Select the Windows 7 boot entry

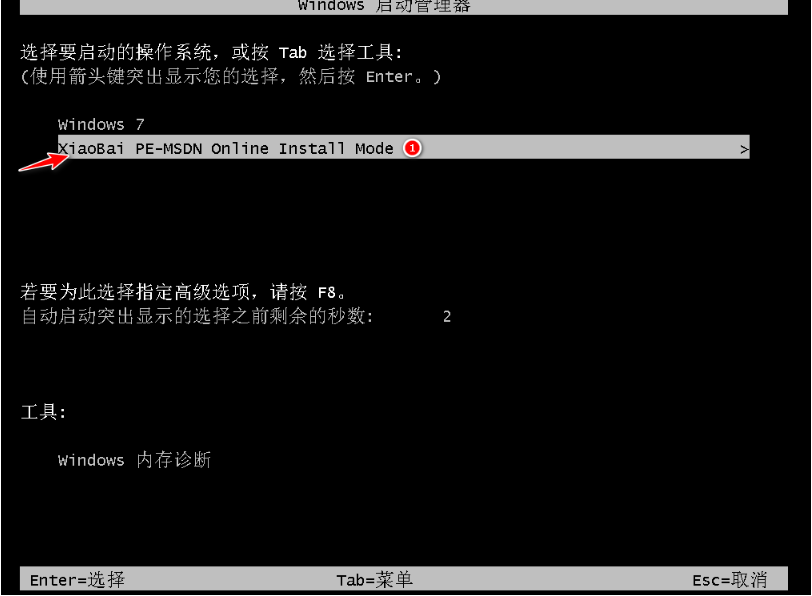click(101, 124)
